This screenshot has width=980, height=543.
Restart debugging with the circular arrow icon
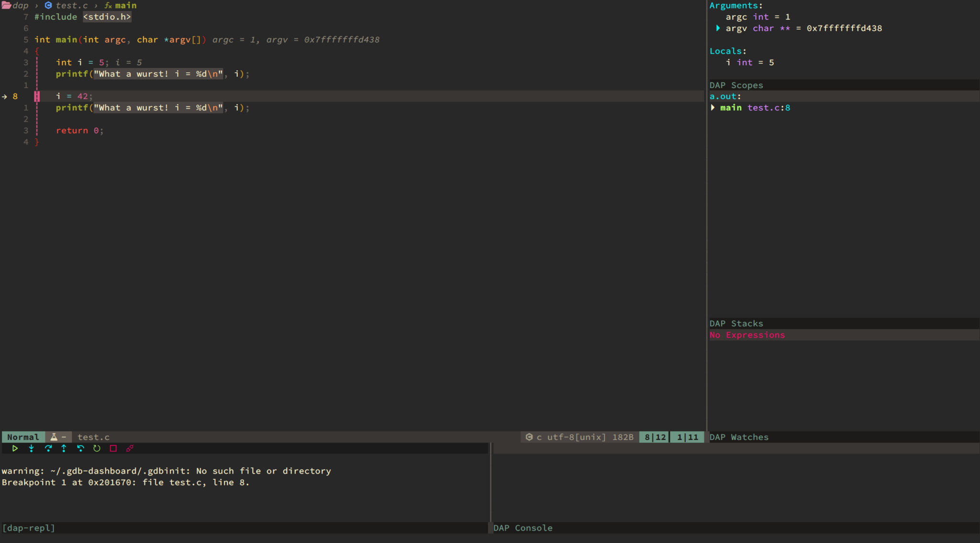coord(97,449)
